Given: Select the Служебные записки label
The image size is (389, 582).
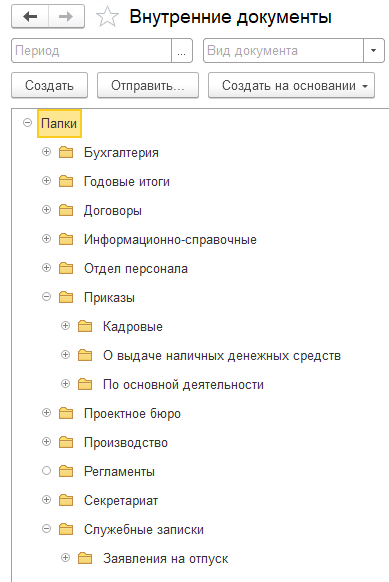Looking at the screenshot, I should (144, 530).
